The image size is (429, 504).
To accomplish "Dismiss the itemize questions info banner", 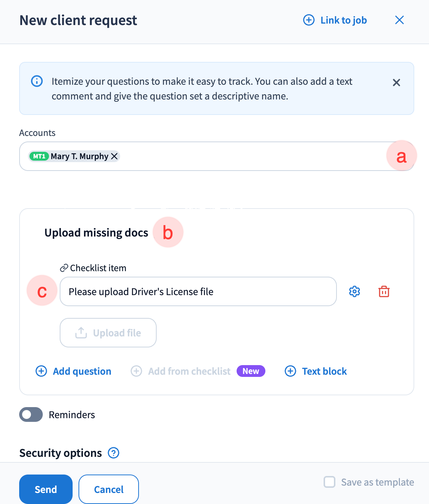I will [x=396, y=83].
